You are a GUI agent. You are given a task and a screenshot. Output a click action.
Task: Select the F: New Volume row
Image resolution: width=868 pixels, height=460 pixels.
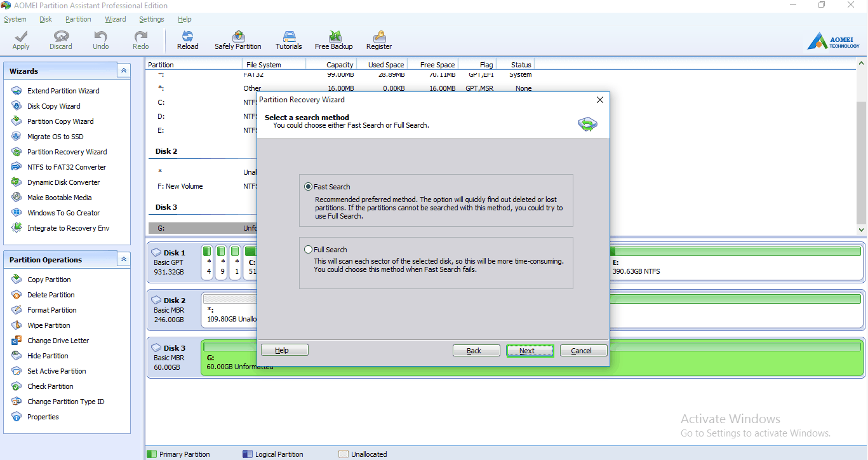coord(201,186)
